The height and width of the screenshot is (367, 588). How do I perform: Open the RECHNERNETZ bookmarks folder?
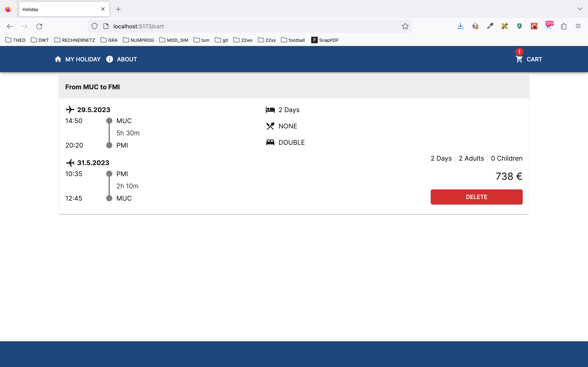(x=75, y=40)
